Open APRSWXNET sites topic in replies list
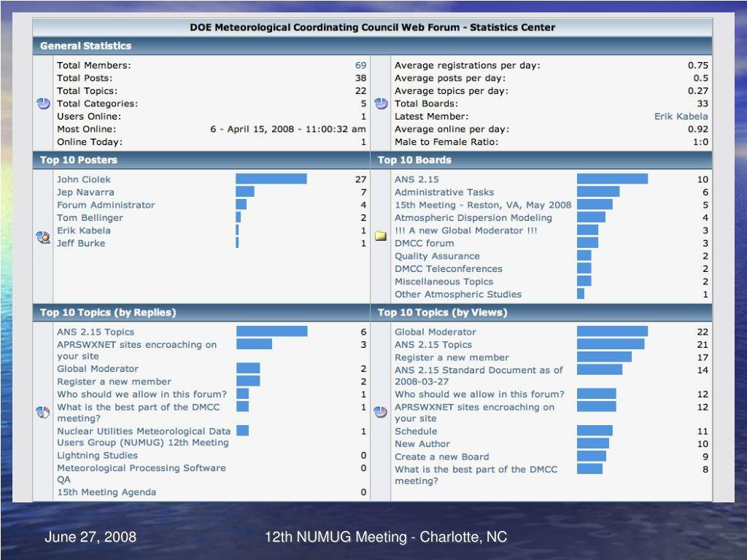 pos(136,350)
